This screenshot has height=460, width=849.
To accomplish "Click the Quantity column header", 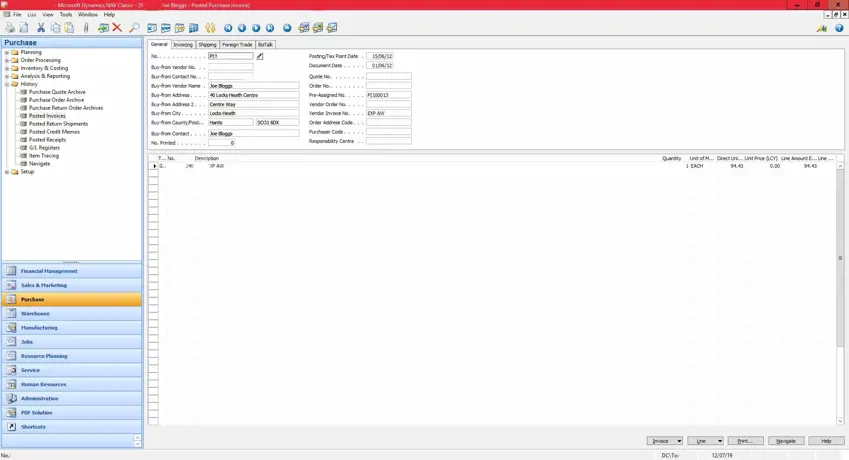I will click(x=671, y=159).
